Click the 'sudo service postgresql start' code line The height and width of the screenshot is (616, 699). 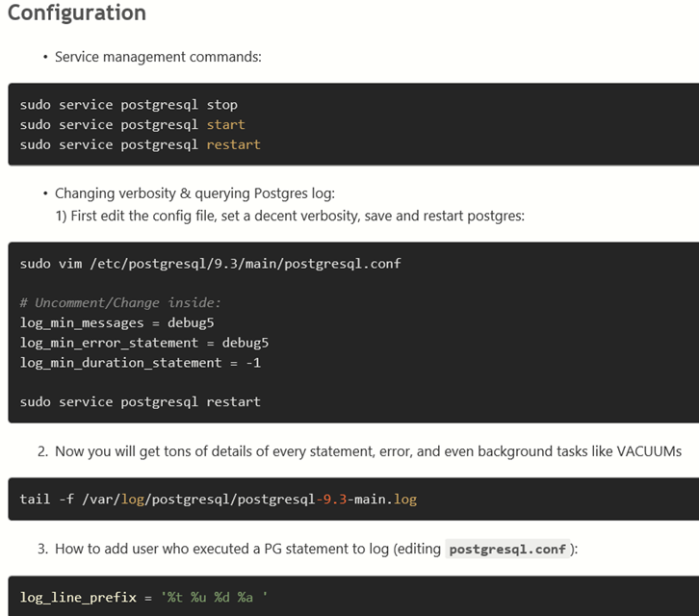pos(132,125)
